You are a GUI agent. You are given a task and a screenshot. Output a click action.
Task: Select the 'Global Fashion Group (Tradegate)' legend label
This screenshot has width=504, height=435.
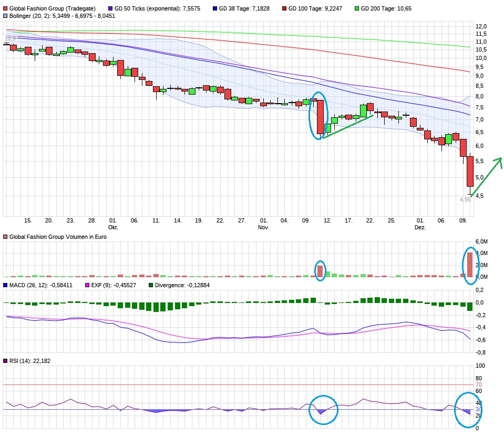point(53,9)
